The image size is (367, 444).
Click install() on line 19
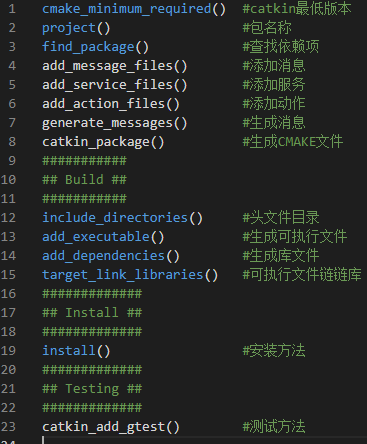tap(76, 351)
